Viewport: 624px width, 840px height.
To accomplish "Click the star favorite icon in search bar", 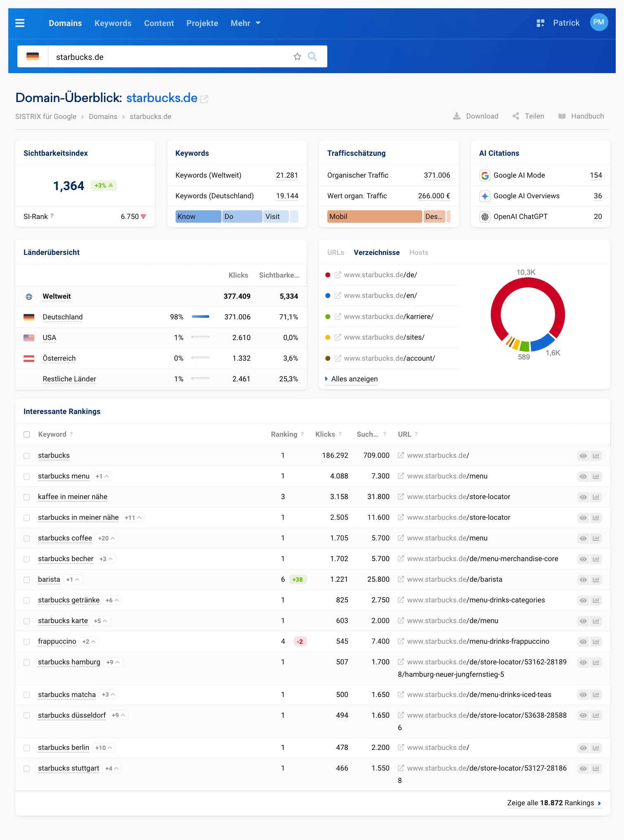I will 297,57.
